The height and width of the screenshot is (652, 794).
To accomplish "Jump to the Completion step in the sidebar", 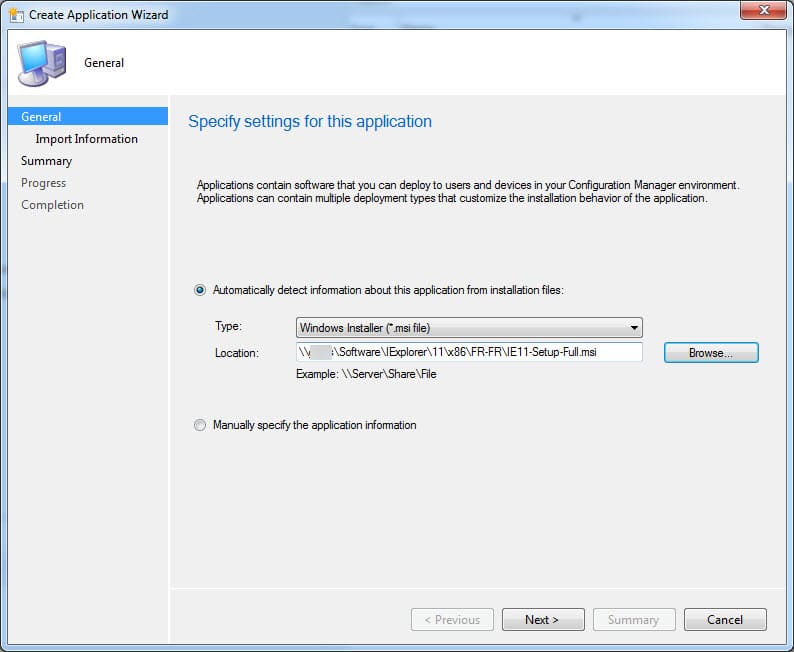I will pyautogui.click(x=52, y=205).
